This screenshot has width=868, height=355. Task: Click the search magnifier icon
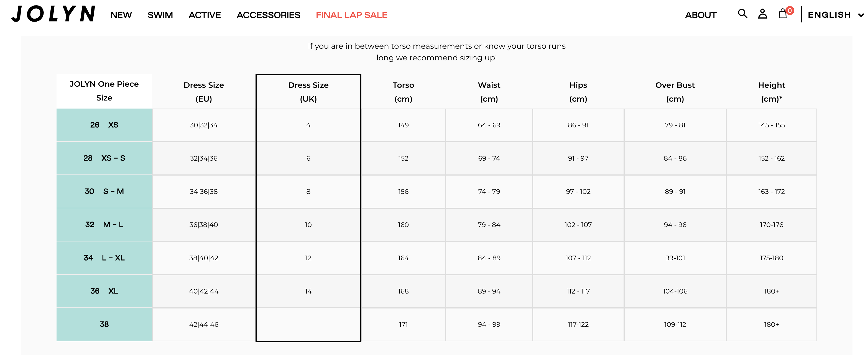742,14
